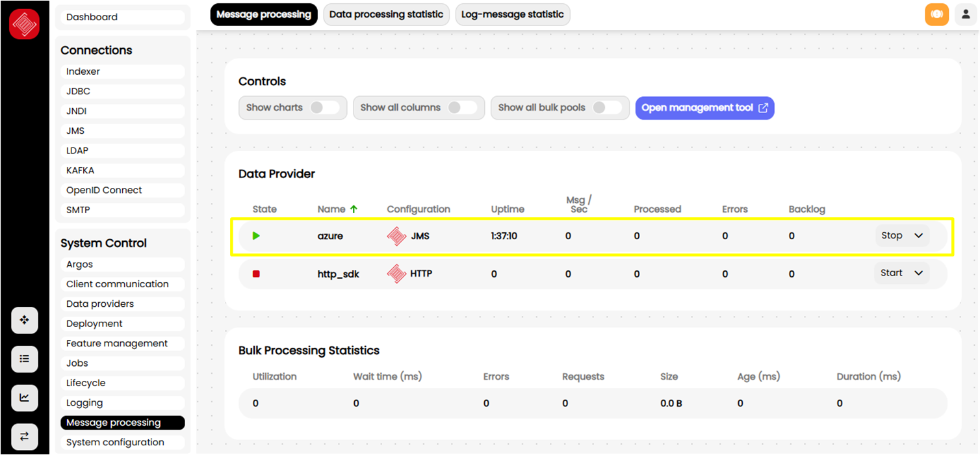Open the JNDI connections page
Screen dimensions: 980x455
(122, 111)
